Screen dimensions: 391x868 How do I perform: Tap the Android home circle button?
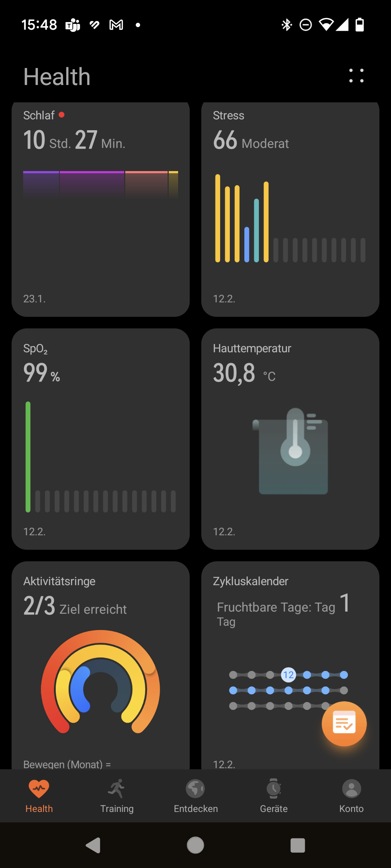pyautogui.click(x=195, y=845)
